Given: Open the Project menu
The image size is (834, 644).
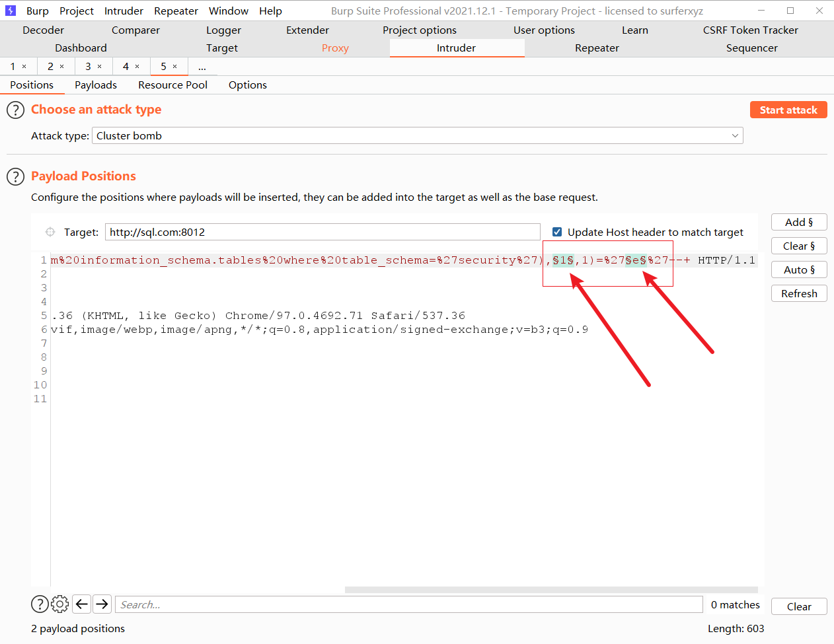Looking at the screenshot, I should coord(77,11).
